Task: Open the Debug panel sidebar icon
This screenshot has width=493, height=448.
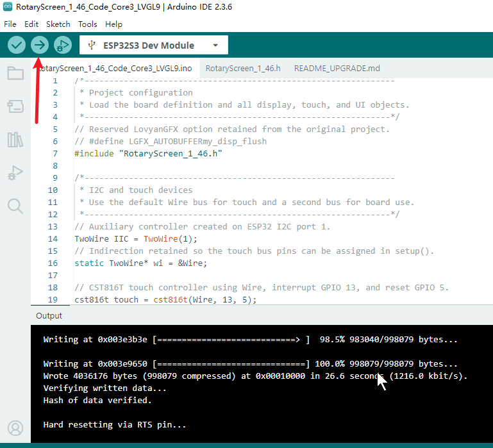Action: [x=15, y=172]
